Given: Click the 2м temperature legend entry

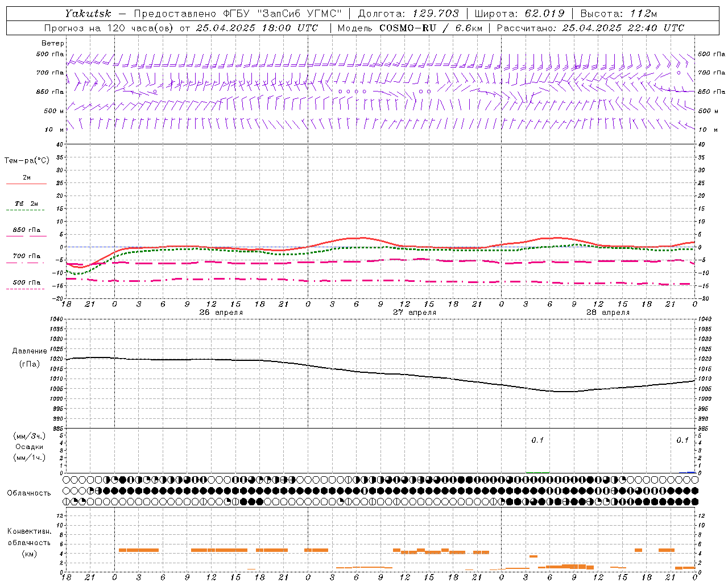Looking at the screenshot, I should click(x=27, y=178).
